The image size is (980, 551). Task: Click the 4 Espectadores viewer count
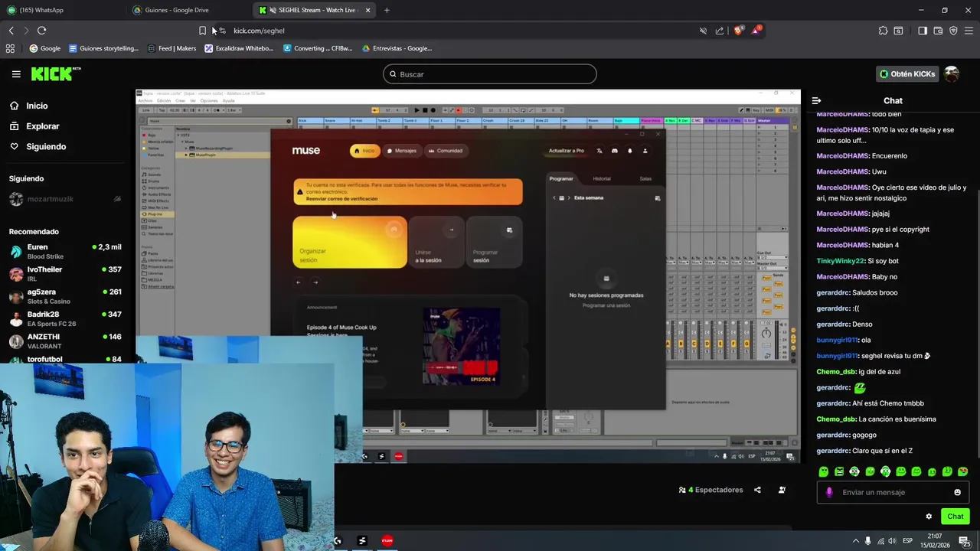click(x=710, y=490)
